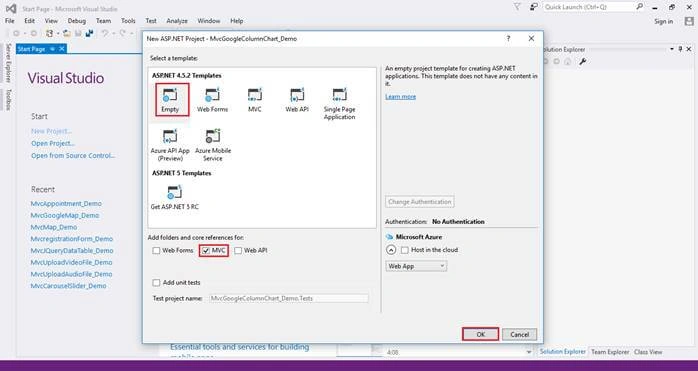
Task: Click the Open File toolbar icon
Action: (67, 33)
